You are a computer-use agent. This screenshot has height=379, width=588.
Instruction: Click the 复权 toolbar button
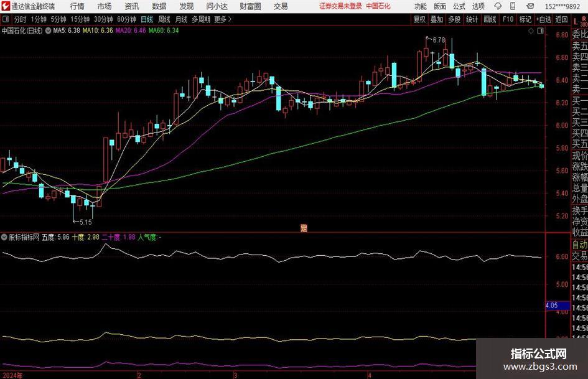point(419,19)
